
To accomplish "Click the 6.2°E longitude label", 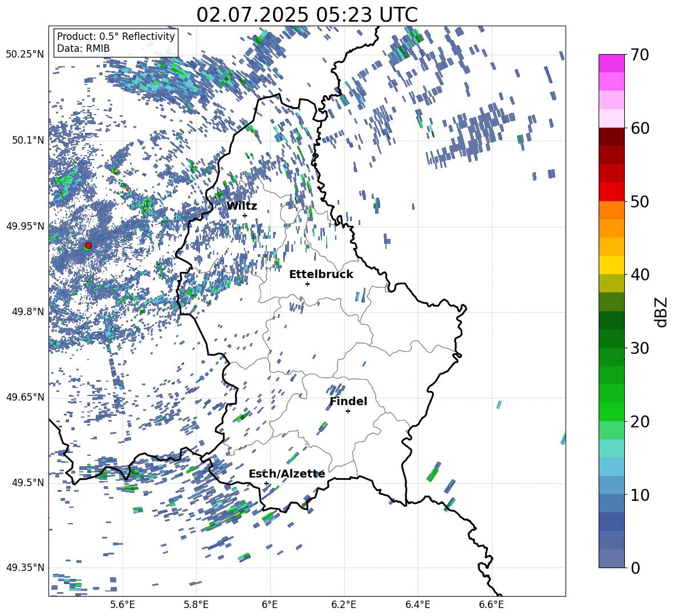I will (344, 605).
